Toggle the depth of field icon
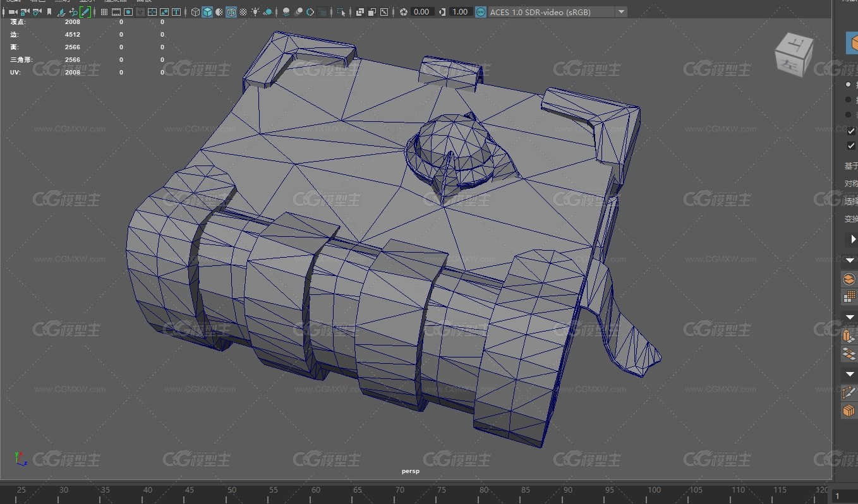This screenshot has width=858, height=504. click(322, 12)
